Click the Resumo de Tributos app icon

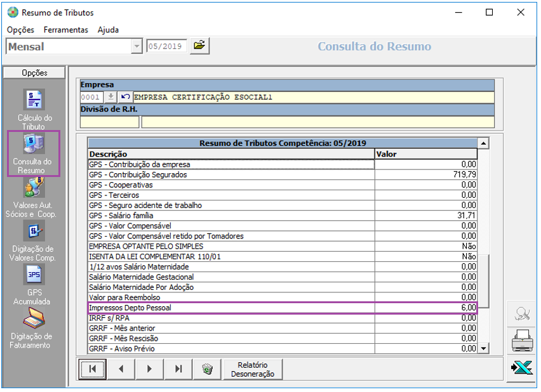click(13, 13)
